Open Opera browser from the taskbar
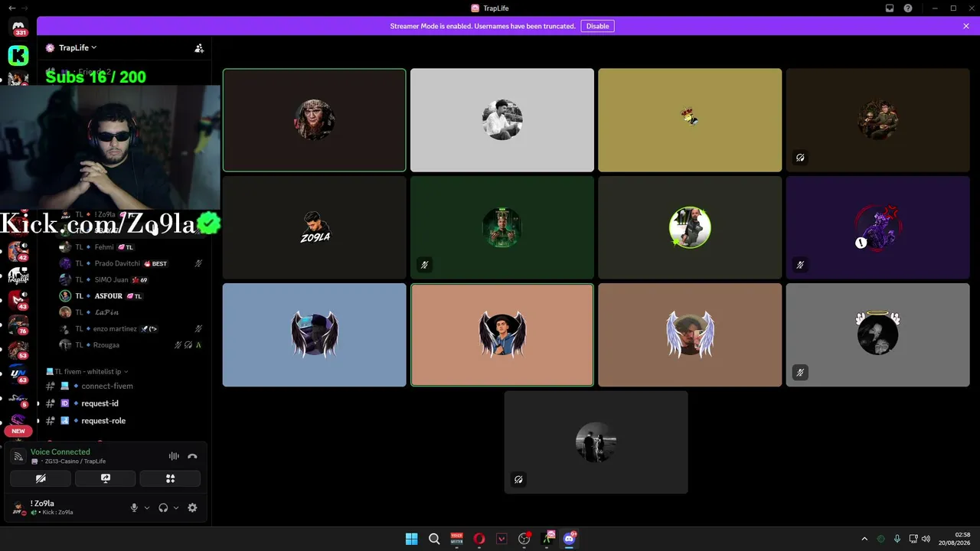The height and width of the screenshot is (551, 980). 479,539
